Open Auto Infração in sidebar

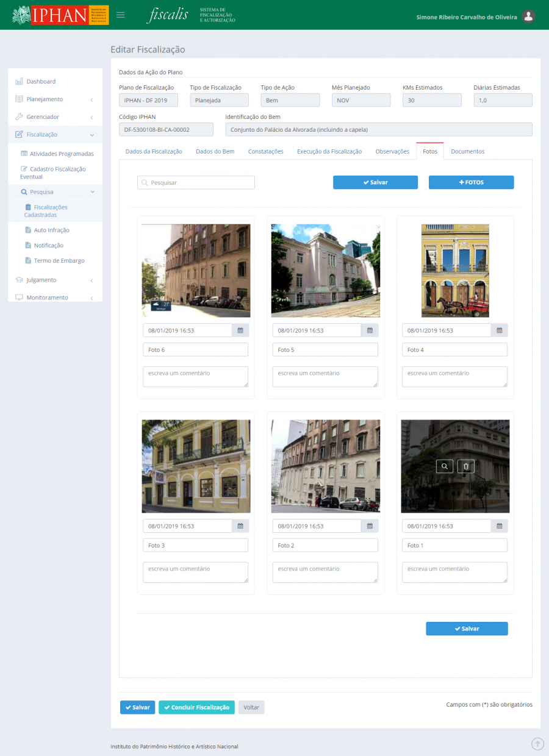[51, 230]
